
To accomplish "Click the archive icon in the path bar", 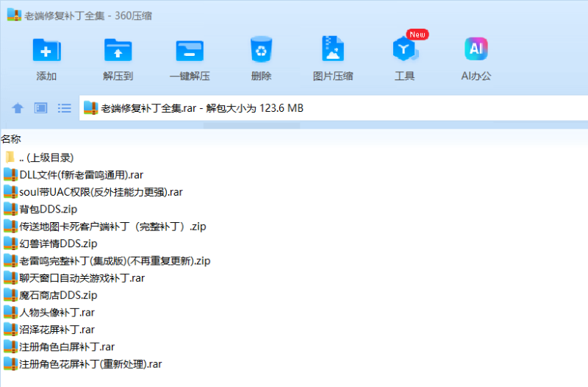I will tap(90, 107).
